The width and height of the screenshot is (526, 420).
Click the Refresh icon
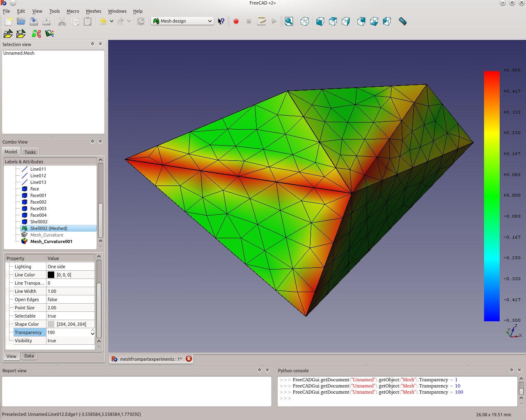click(141, 21)
